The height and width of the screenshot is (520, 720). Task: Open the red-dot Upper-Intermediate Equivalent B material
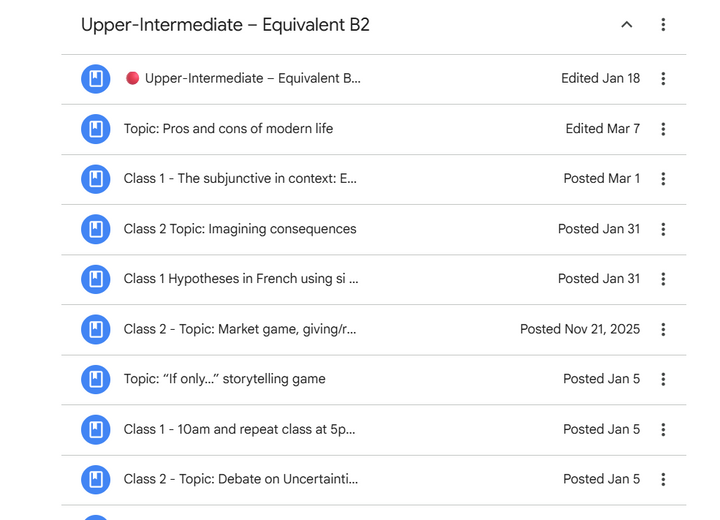(252, 79)
